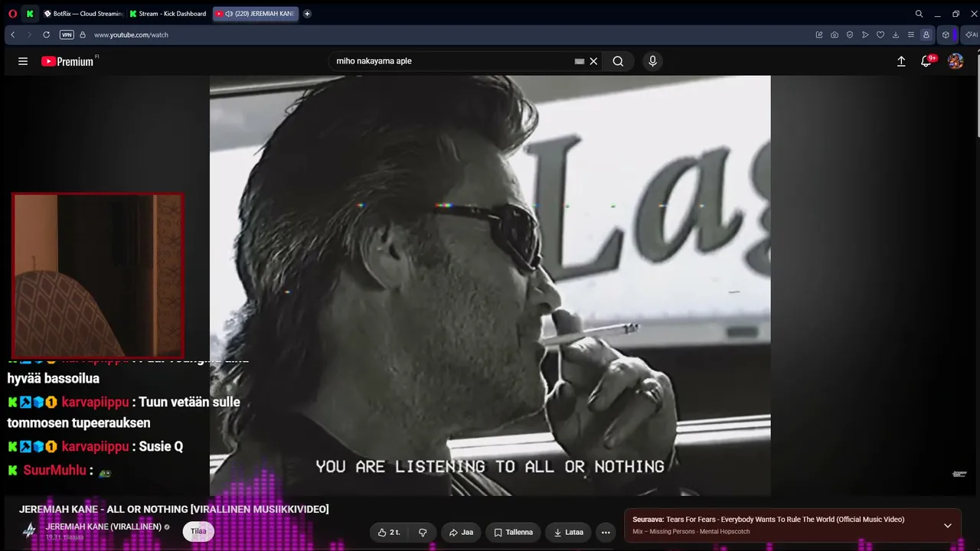Click the pinned Kick tab icon
This screenshot has width=980, height=551.
coord(30,14)
